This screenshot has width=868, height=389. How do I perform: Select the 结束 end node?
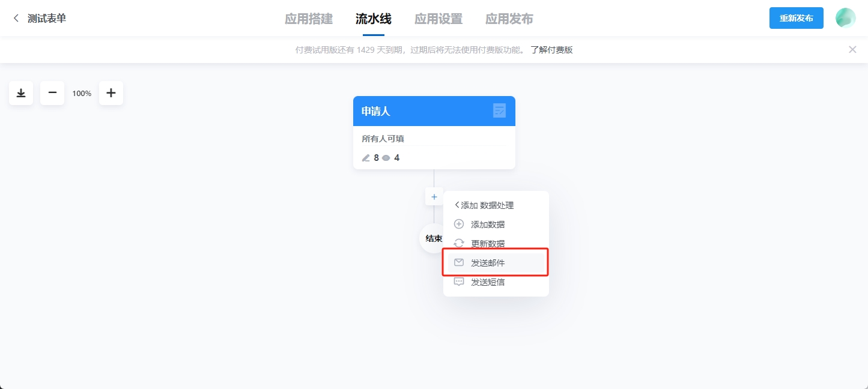coord(434,238)
